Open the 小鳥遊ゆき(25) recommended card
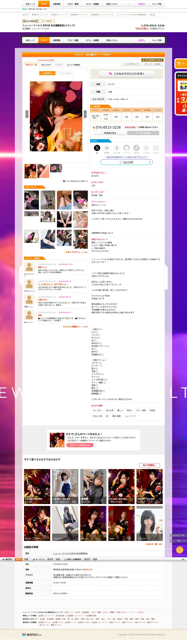The width and height of the screenshot is (187, 644). tap(121, 486)
